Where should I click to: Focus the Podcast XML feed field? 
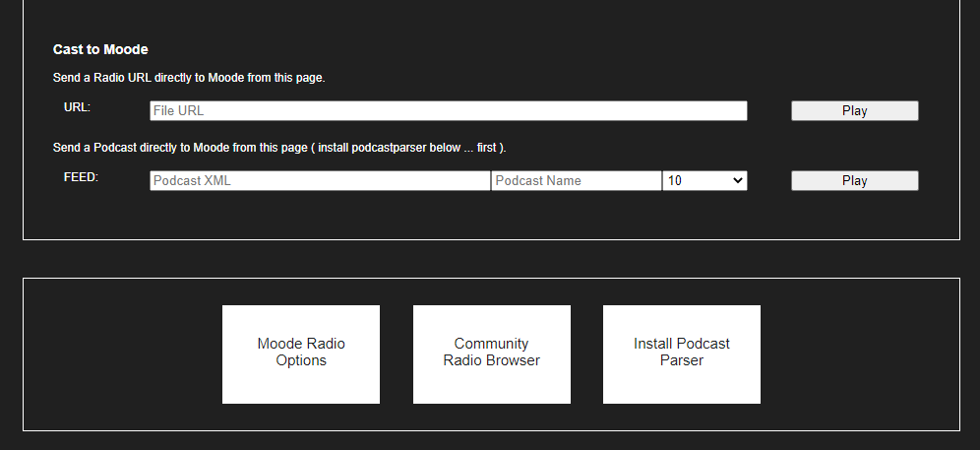pos(320,181)
